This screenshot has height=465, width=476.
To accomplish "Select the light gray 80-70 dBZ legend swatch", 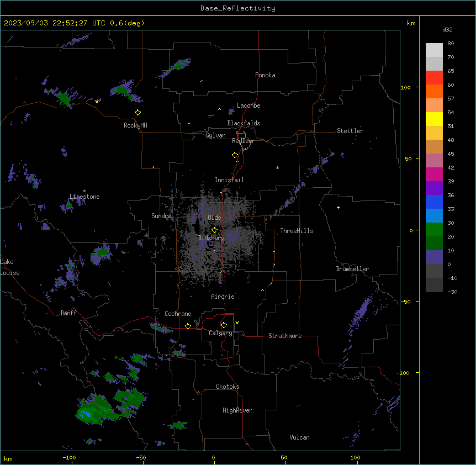I will [434, 50].
